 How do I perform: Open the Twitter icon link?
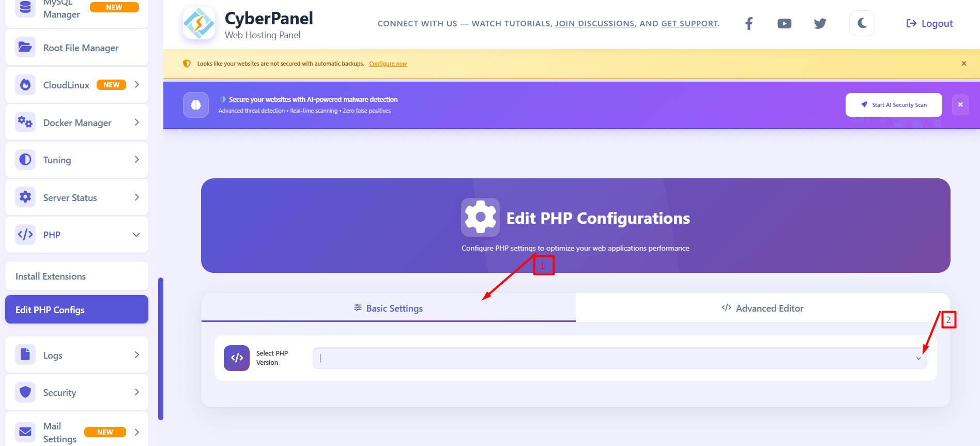click(820, 24)
